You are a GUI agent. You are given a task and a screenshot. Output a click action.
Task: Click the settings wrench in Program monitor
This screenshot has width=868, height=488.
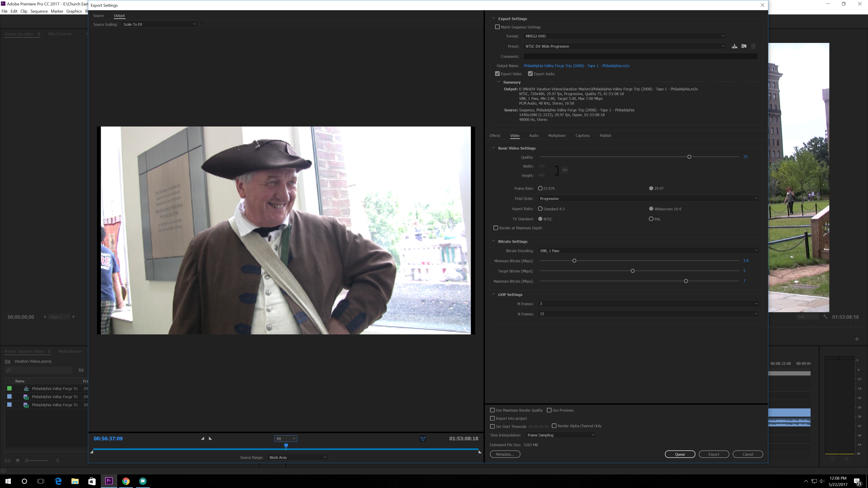[825, 317]
